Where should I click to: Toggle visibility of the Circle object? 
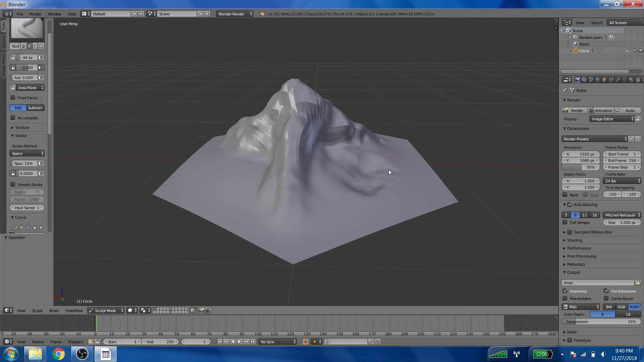tap(627, 51)
